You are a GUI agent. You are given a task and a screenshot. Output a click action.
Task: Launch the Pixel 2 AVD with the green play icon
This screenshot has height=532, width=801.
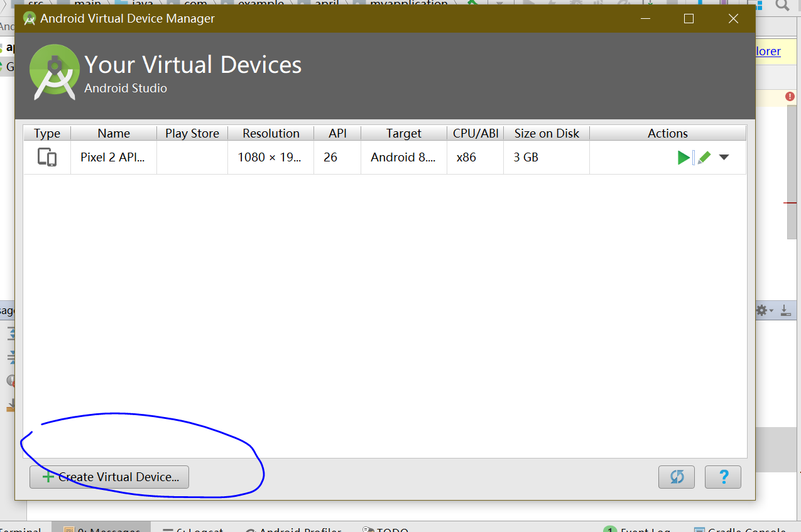point(684,158)
